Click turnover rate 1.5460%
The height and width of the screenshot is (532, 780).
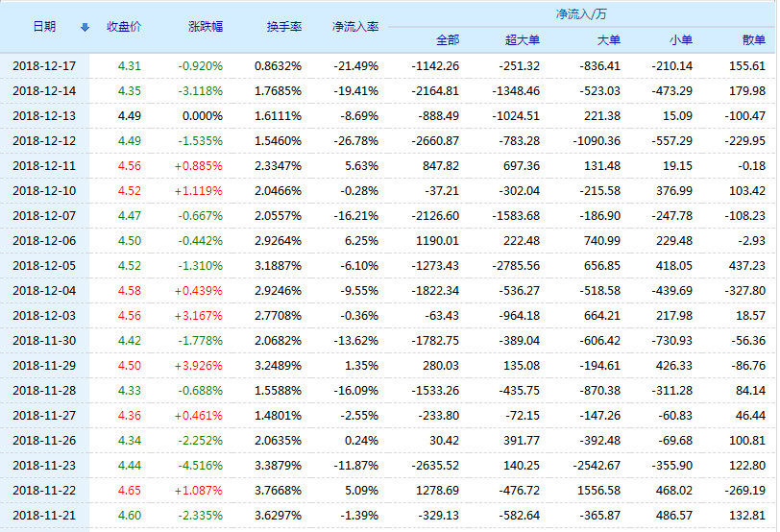click(278, 141)
